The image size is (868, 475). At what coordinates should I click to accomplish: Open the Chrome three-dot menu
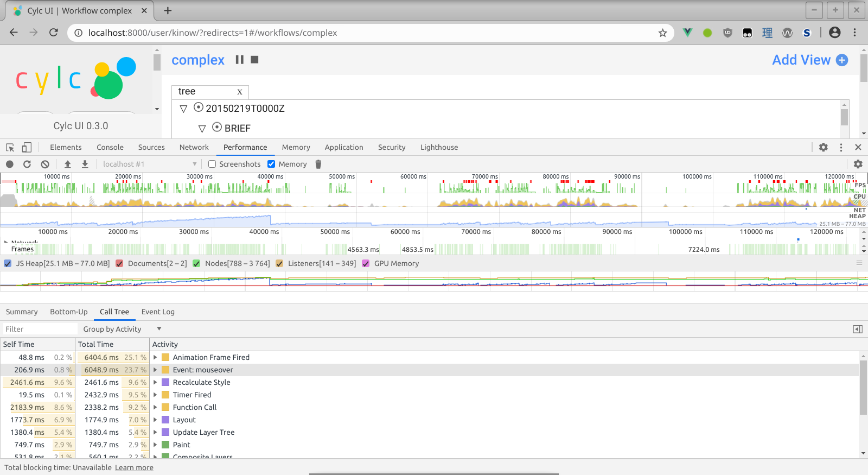pos(854,33)
